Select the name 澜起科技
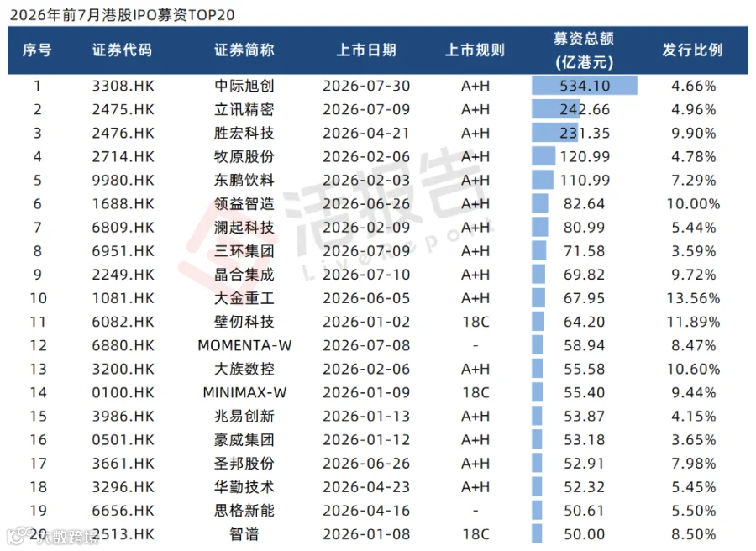This screenshot has width=756, height=551. pos(244,228)
